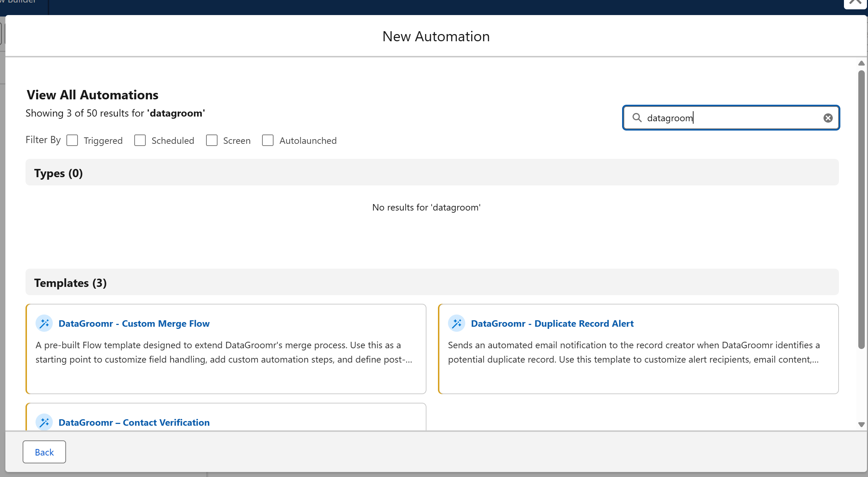Screen dimensions: 868x477
Task: Click the Contact Verification wand icon
Action: coord(44,422)
